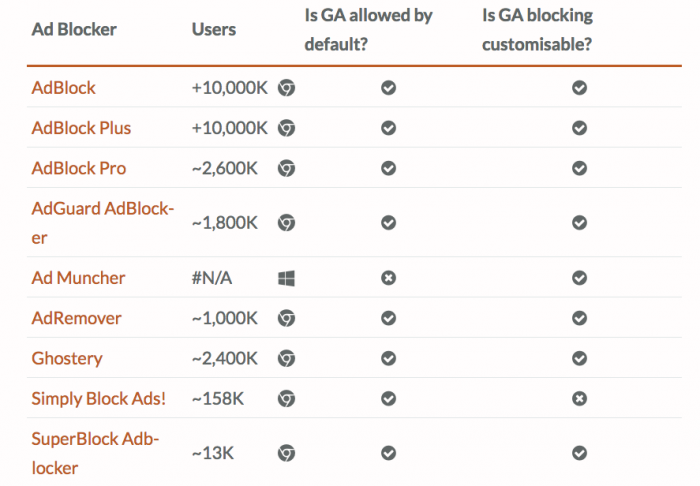Viewport: 700px width, 486px height.
Task: Click the Chrome icon in AdBlock Pro row
Action: [x=286, y=168]
